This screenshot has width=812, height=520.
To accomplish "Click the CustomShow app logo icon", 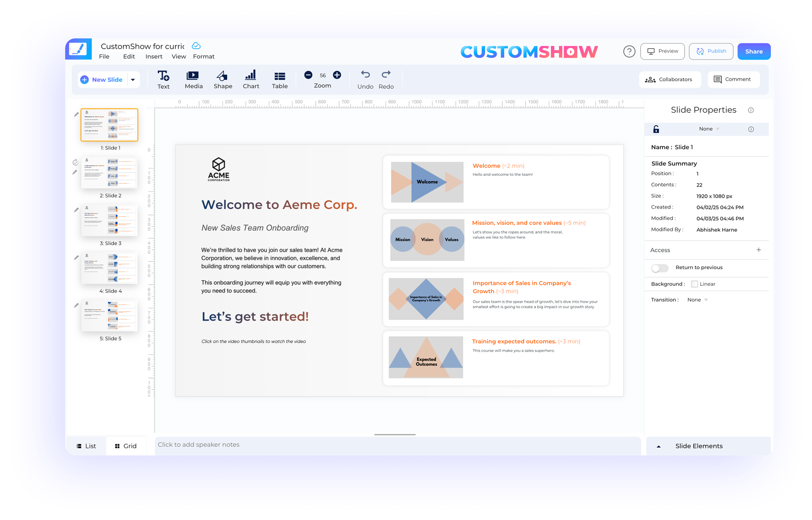I will [78, 49].
